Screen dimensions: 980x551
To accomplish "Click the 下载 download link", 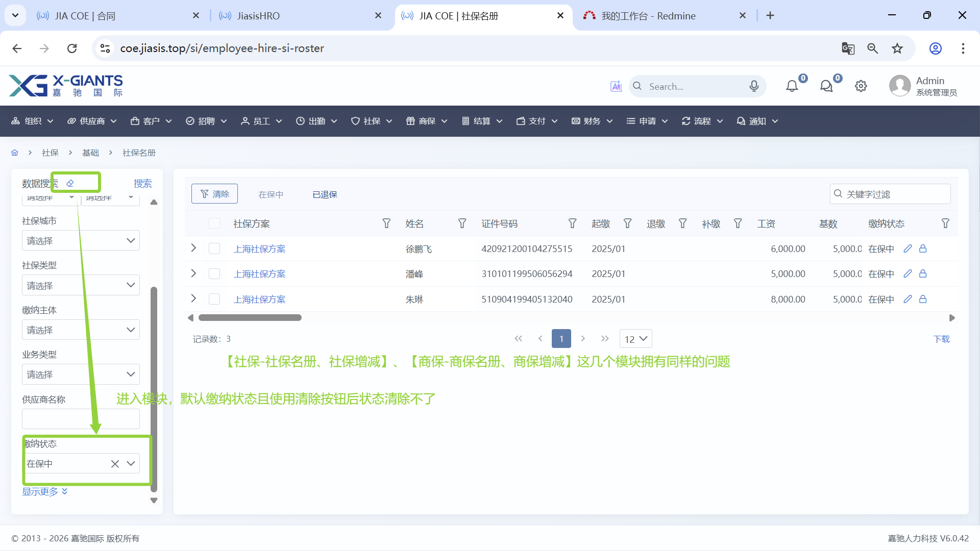I will [x=941, y=339].
